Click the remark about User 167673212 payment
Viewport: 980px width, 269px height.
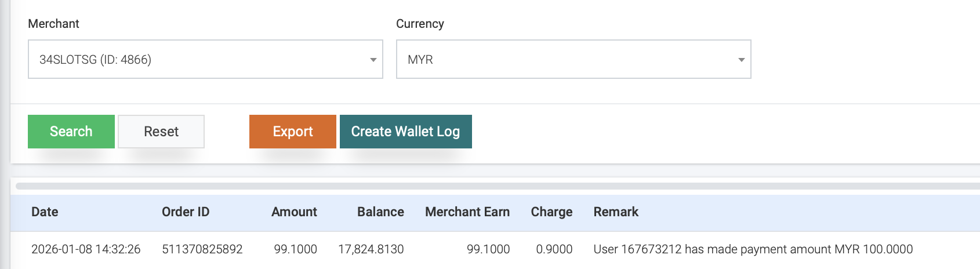(753, 249)
